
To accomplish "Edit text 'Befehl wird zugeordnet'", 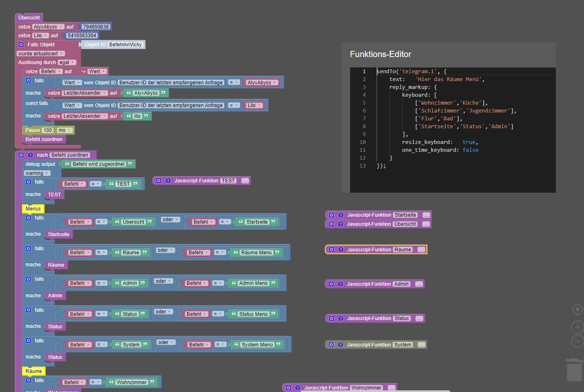I will 99,164.
